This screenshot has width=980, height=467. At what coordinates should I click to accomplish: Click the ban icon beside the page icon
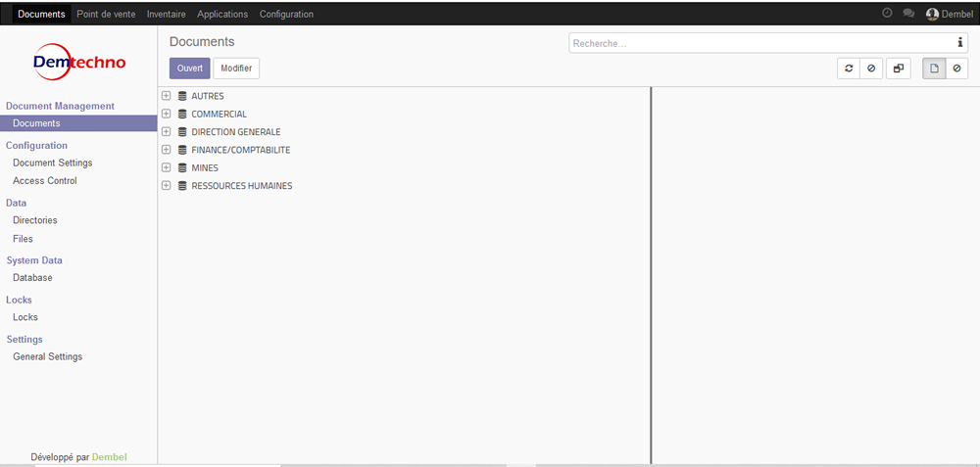point(956,69)
